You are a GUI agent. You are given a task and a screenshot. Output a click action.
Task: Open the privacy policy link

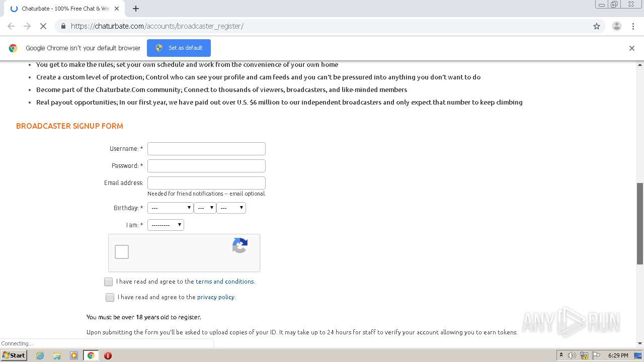pyautogui.click(x=216, y=297)
